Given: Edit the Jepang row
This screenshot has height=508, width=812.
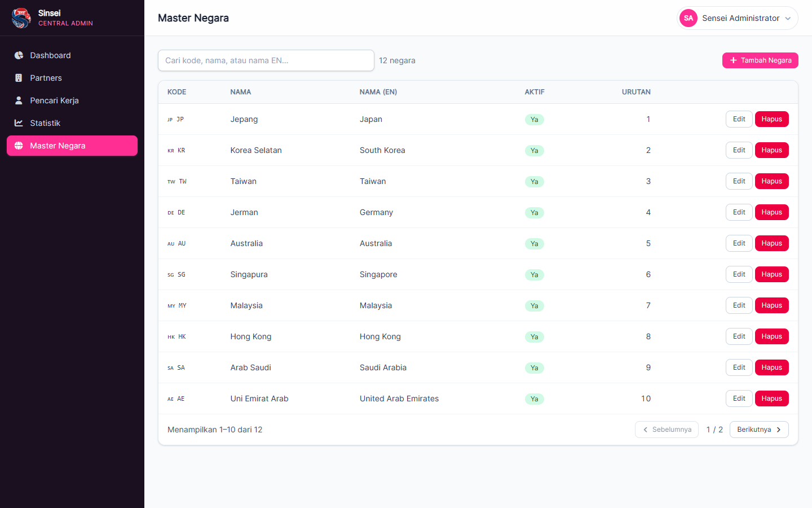Looking at the screenshot, I should coord(739,119).
